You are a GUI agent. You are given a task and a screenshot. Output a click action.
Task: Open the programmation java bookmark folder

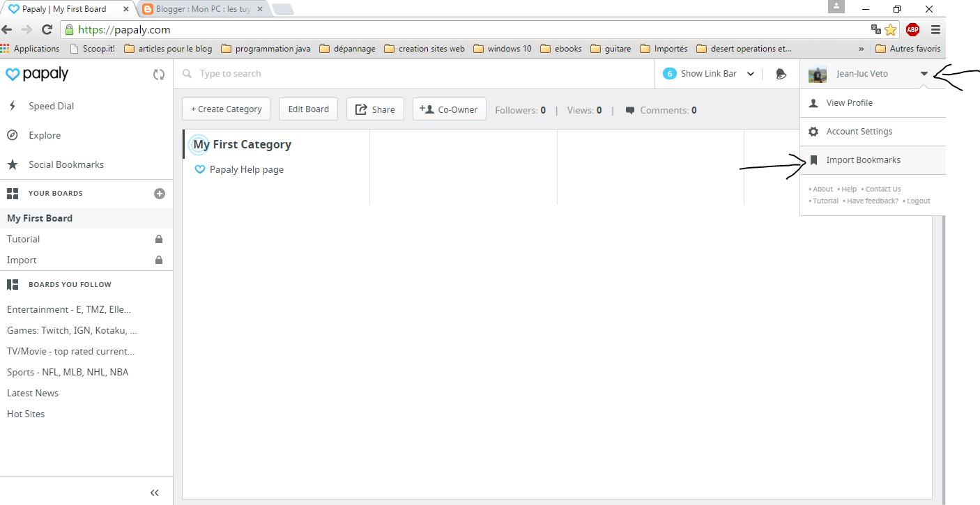pos(266,49)
